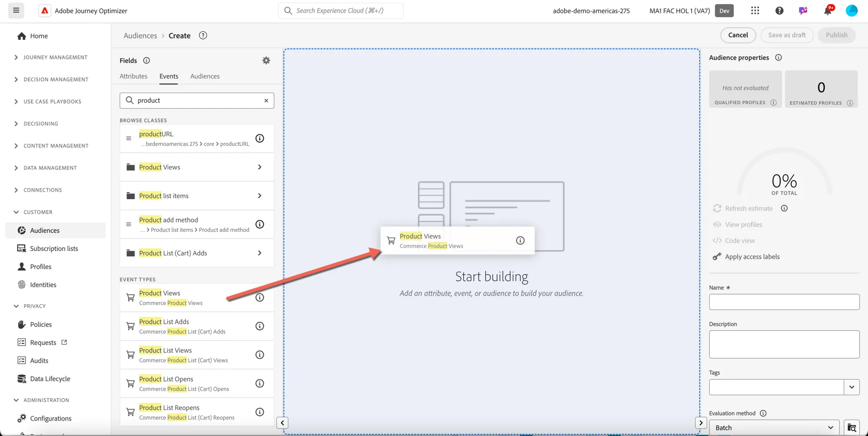The image size is (868, 436).
Task: Show info for Product add method
Action: coord(260,224)
